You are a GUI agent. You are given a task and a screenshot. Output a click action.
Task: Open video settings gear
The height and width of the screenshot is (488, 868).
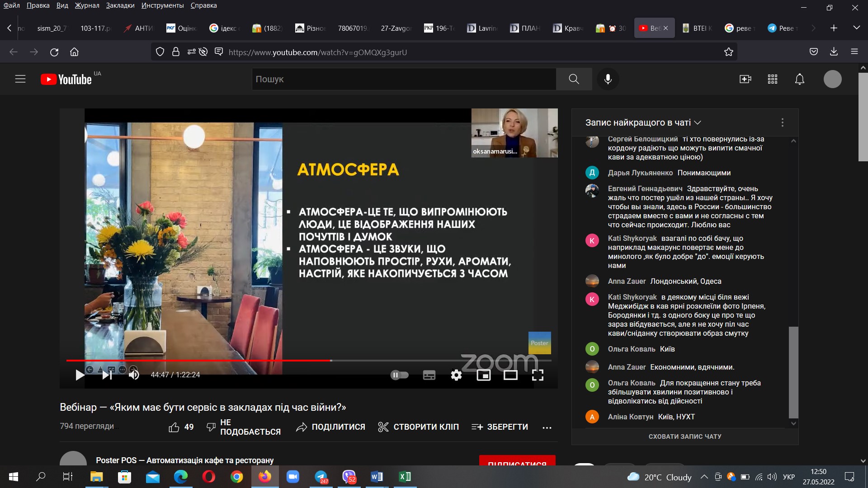[456, 375]
